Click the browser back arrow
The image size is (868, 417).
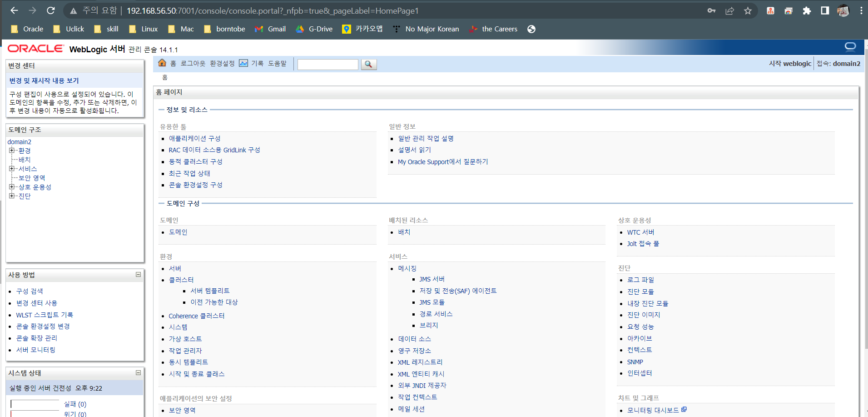pyautogui.click(x=14, y=10)
